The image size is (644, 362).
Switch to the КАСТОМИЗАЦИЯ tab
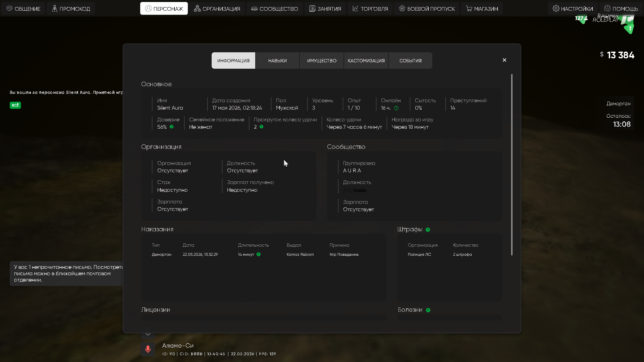tap(366, 61)
